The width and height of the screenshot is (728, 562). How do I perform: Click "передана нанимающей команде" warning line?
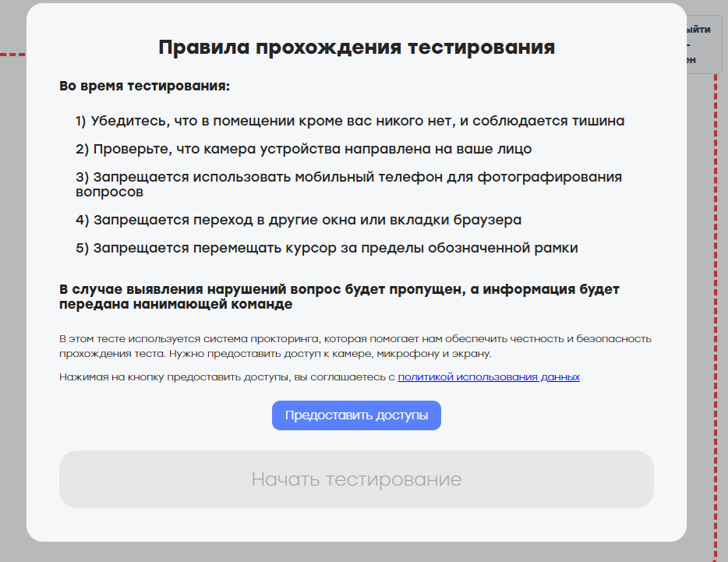(175, 305)
